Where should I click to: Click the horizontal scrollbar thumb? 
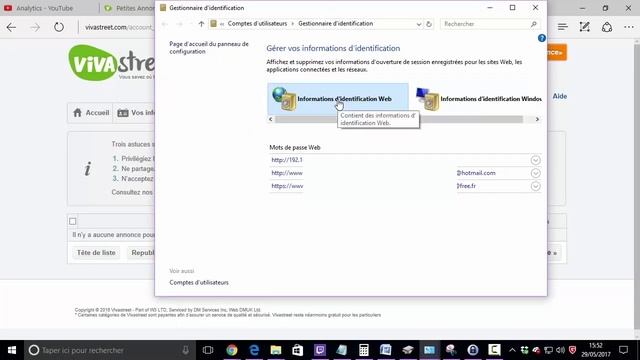coord(399,119)
